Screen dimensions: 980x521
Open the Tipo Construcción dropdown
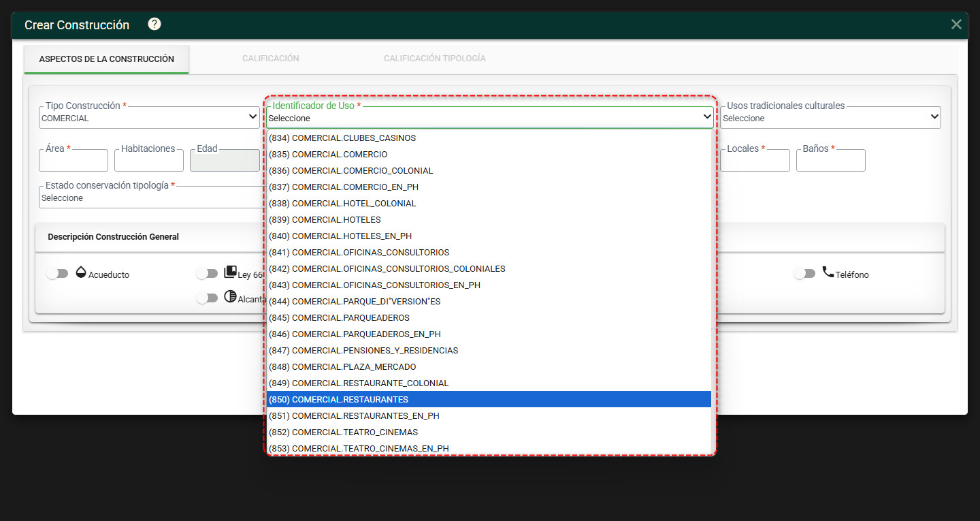pos(149,118)
